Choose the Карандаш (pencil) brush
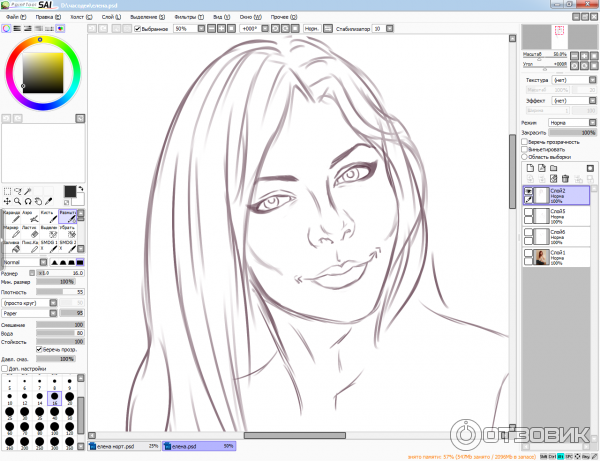 tap(11, 217)
